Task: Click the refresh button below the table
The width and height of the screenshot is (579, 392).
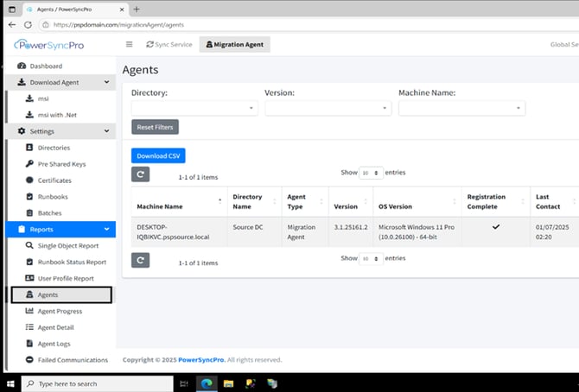Action: pos(140,260)
